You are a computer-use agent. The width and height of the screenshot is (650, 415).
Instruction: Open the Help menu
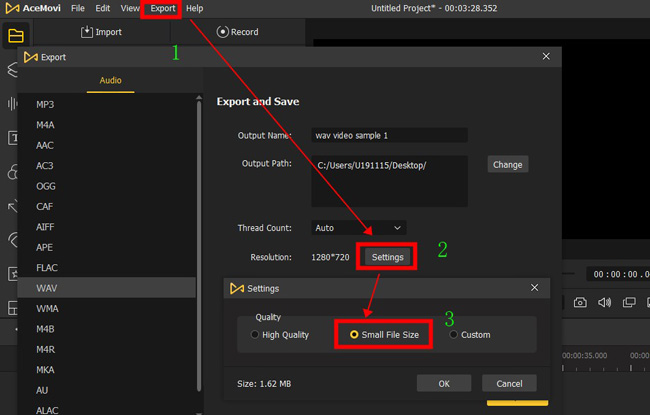[x=194, y=8]
